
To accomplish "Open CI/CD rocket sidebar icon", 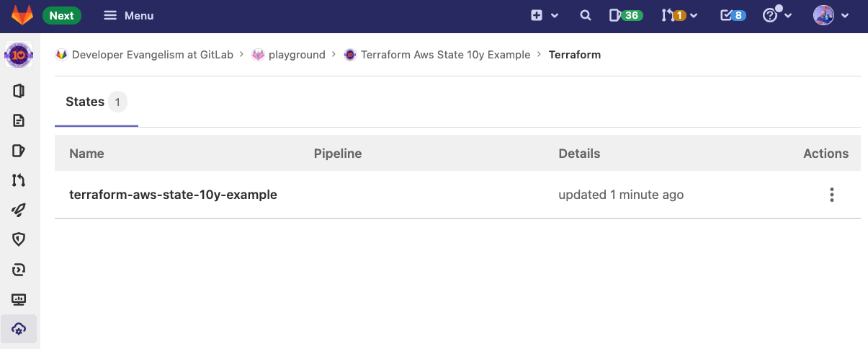I will point(19,210).
